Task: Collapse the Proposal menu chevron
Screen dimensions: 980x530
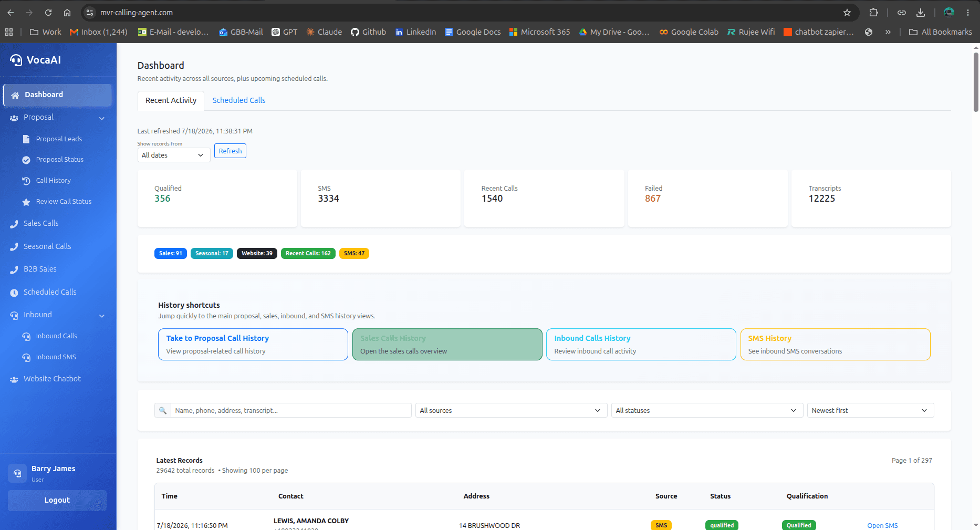Action: click(x=102, y=118)
